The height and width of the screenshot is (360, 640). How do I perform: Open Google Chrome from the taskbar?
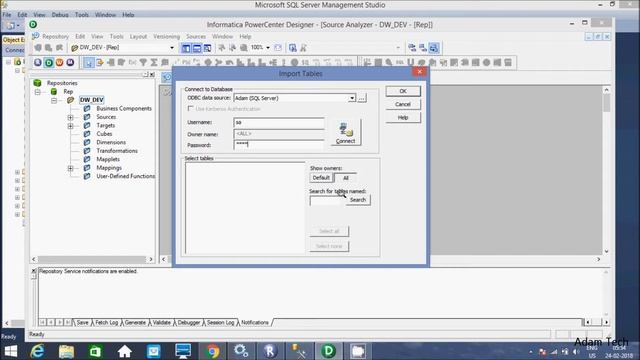click(x=212, y=351)
